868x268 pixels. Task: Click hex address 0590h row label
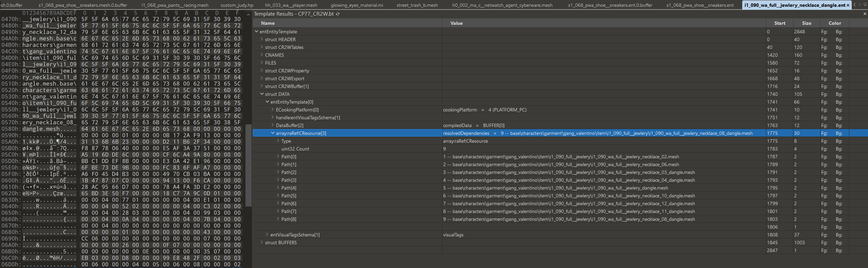point(11,135)
